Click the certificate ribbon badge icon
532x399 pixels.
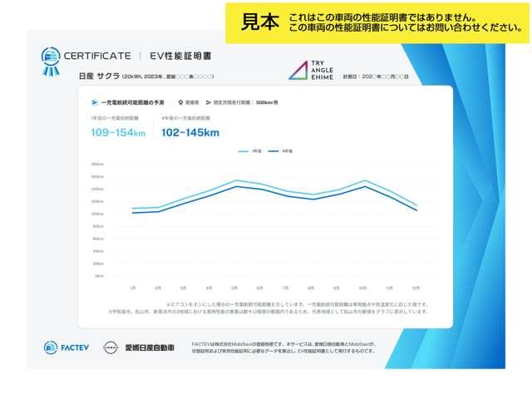coord(51,61)
